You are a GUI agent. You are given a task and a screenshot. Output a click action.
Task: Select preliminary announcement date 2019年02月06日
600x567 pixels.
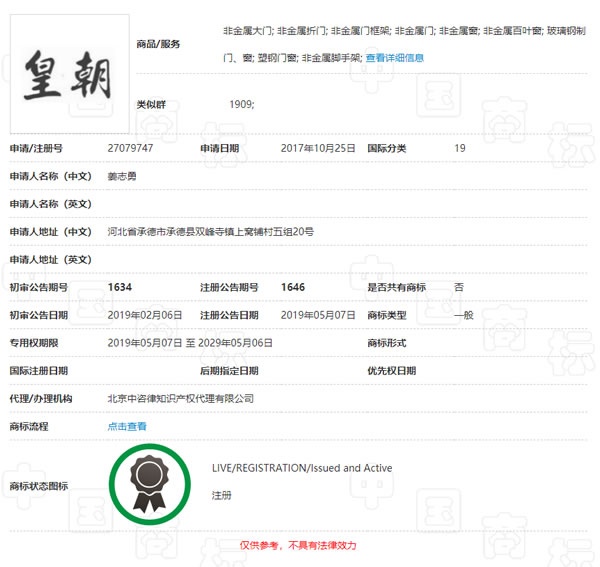click(145, 315)
